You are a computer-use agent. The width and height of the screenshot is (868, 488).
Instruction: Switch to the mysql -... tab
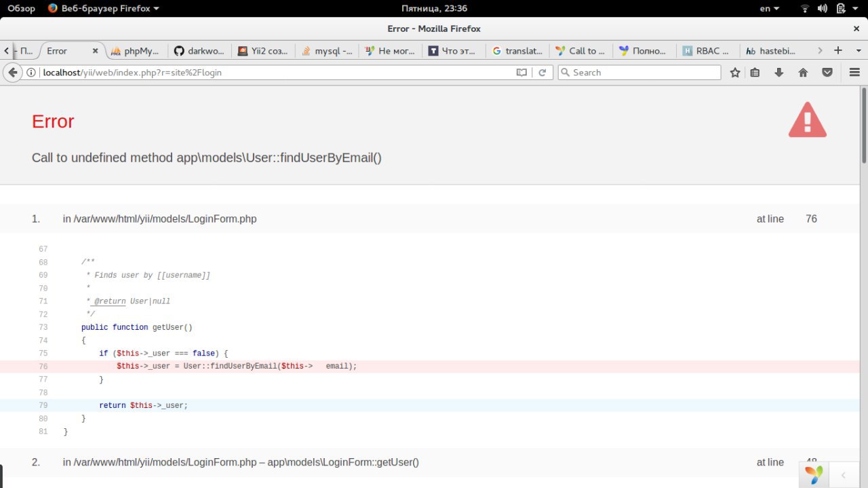pyautogui.click(x=327, y=51)
